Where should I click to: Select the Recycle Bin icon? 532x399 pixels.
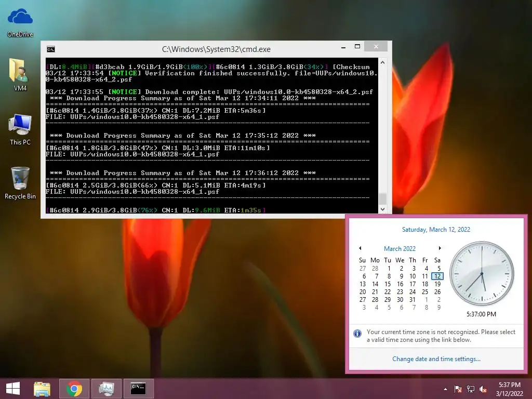pos(20,183)
